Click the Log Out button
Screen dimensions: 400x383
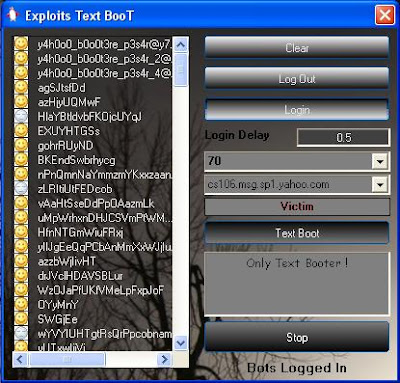tap(297, 79)
